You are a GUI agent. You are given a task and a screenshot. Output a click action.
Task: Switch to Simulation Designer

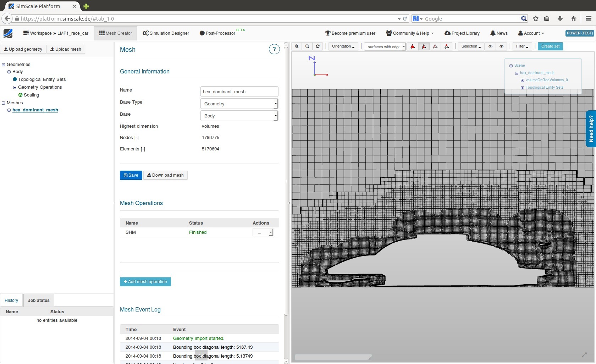[x=165, y=33]
